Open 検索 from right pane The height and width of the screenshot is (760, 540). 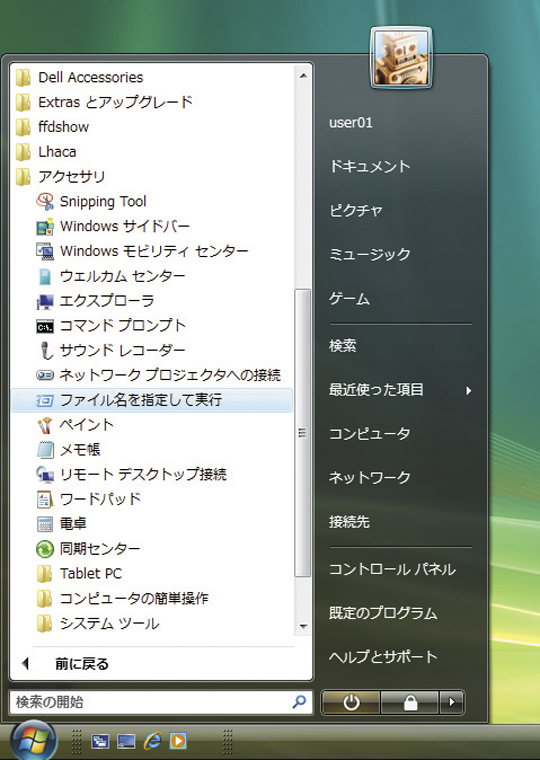pyautogui.click(x=343, y=346)
